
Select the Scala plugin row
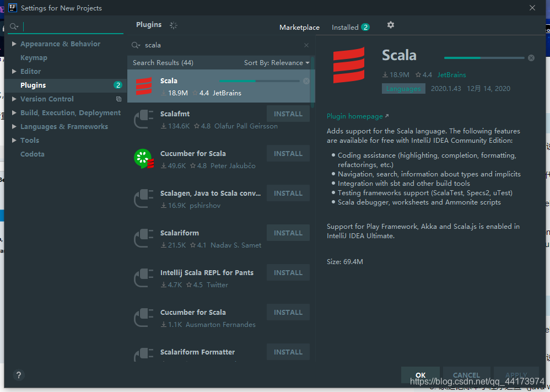(x=221, y=86)
